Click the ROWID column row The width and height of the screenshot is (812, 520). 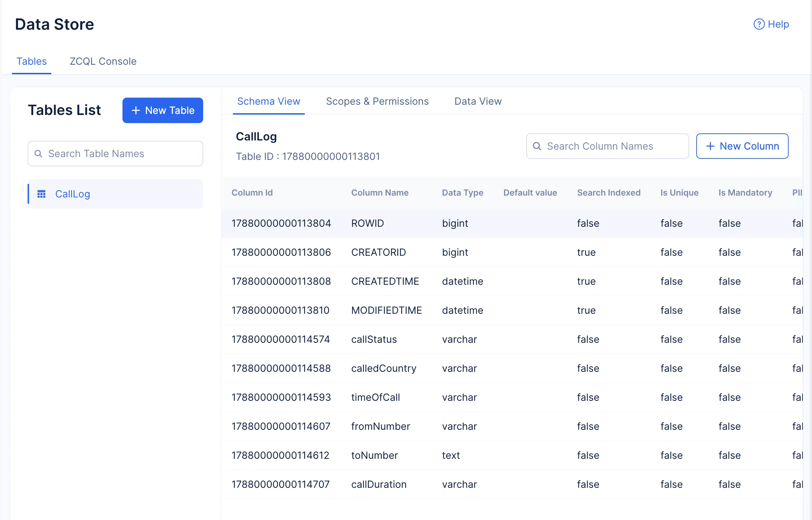point(367,223)
